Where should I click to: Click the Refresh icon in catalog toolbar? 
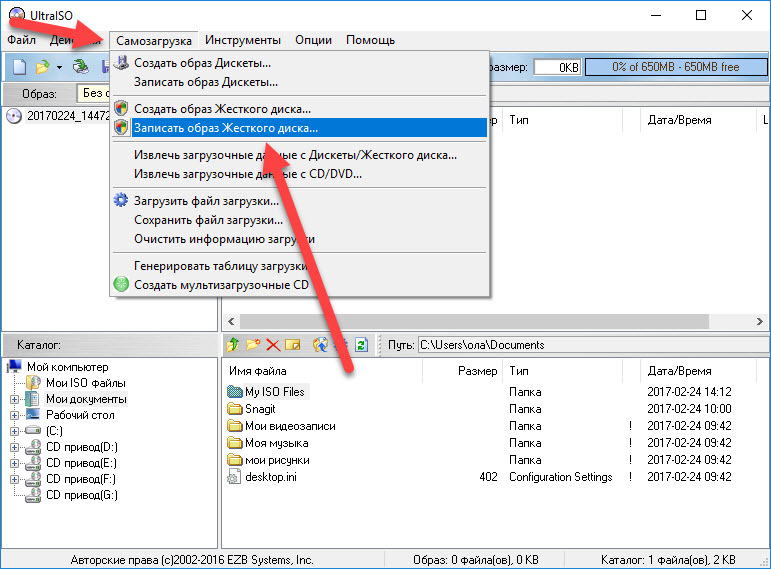click(x=361, y=345)
